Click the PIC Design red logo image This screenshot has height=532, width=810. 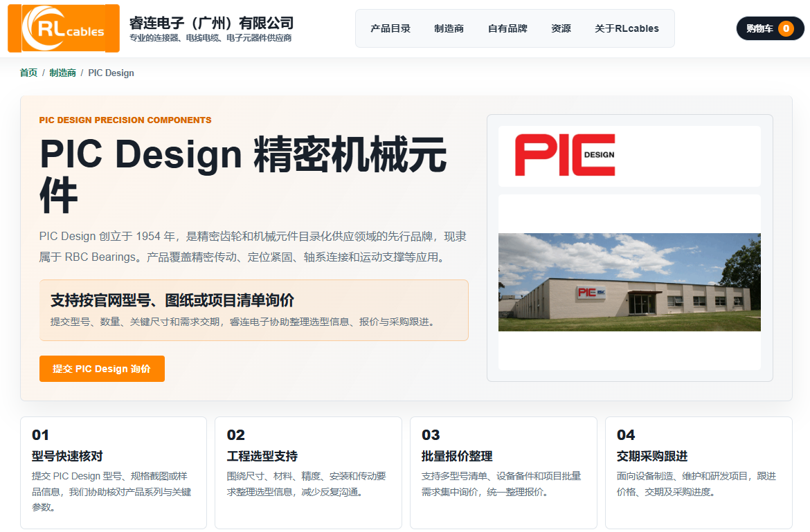[x=565, y=155]
